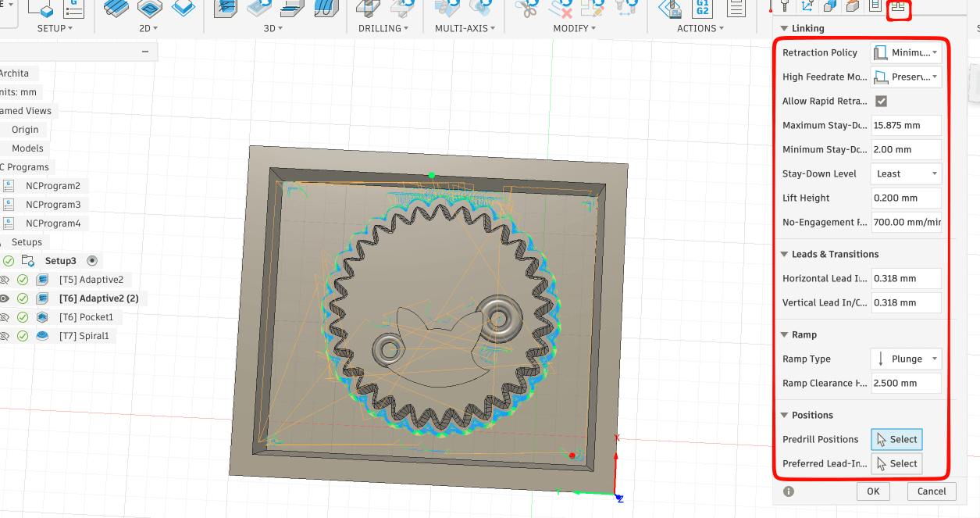Open the MULTI-AXIS toolbar menu

click(465, 28)
